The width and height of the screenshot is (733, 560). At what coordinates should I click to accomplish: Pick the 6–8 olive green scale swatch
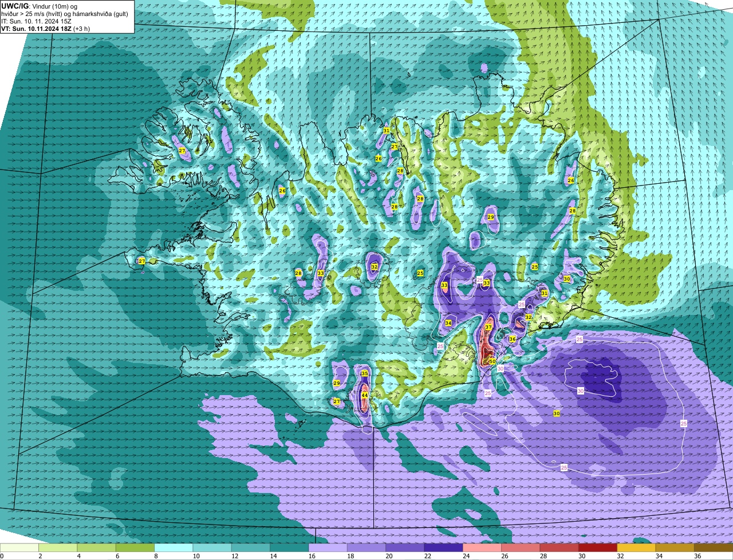(x=135, y=548)
